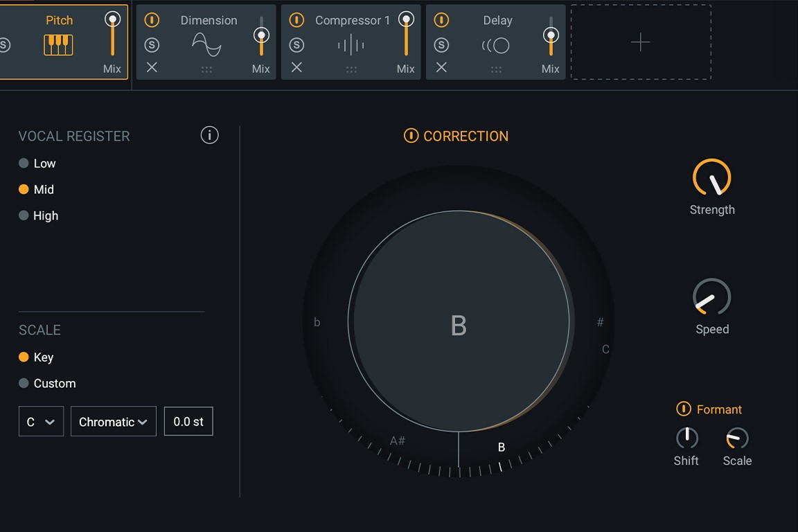Solo the Delay module
This screenshot has height=532, width=798.
pos(441,44)
